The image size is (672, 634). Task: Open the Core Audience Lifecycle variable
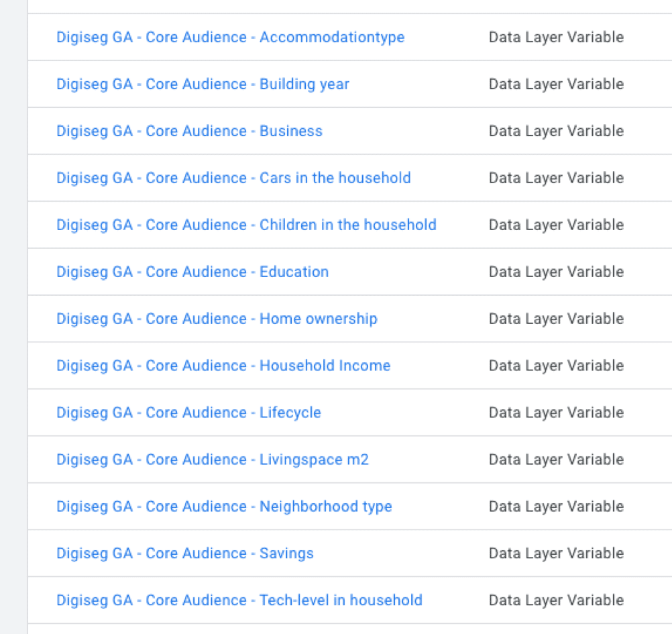coord(188,413)
